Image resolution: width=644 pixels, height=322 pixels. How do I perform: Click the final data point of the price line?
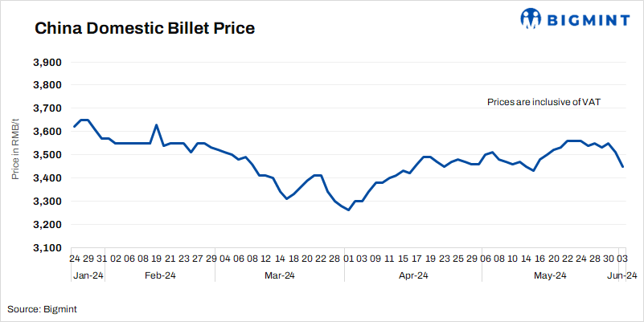click(622, 166)
